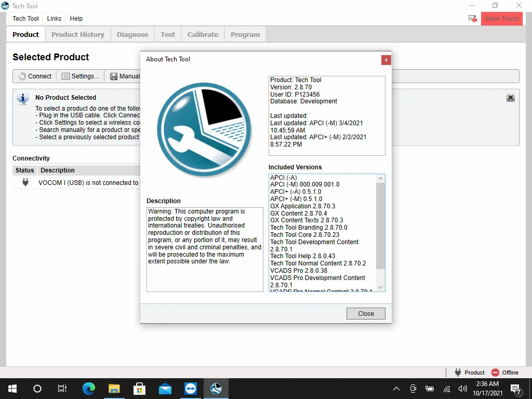Click the VOCOM USB plug status icon
532x399 pixels.
pyautogui.click(x=25, y=182)
